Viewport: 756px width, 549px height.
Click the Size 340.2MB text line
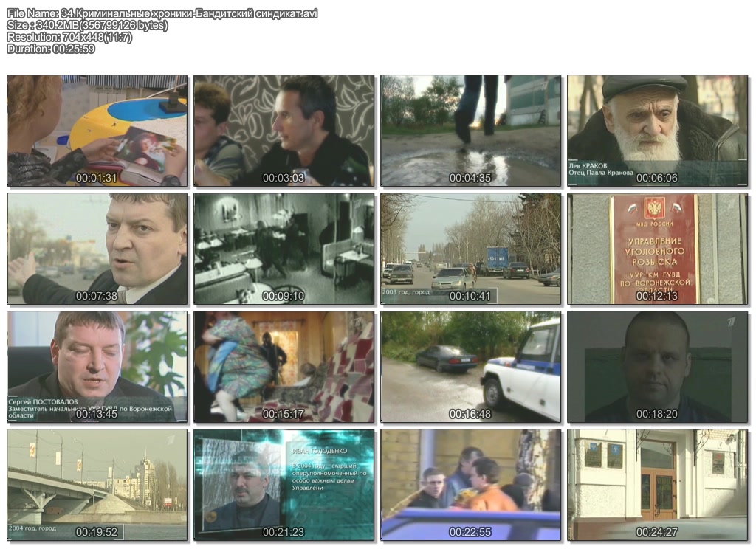pyautogui.click(x=87, y=25)
